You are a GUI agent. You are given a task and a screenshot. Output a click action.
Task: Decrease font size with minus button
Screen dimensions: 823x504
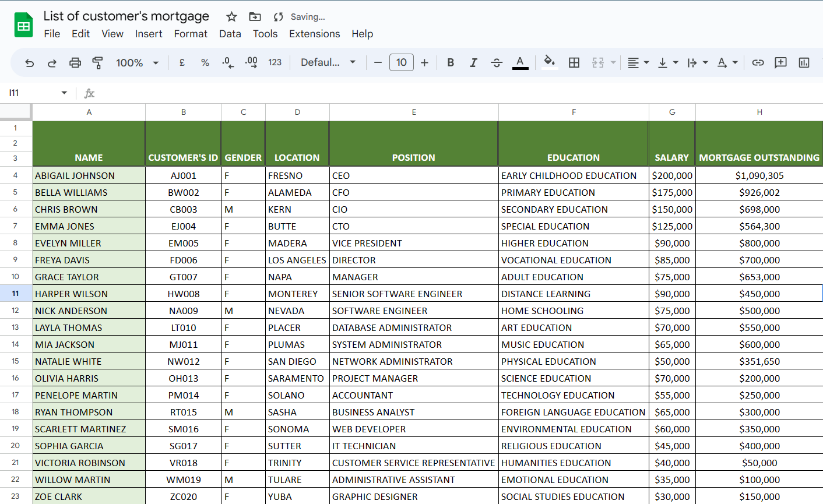coord(378,63)
